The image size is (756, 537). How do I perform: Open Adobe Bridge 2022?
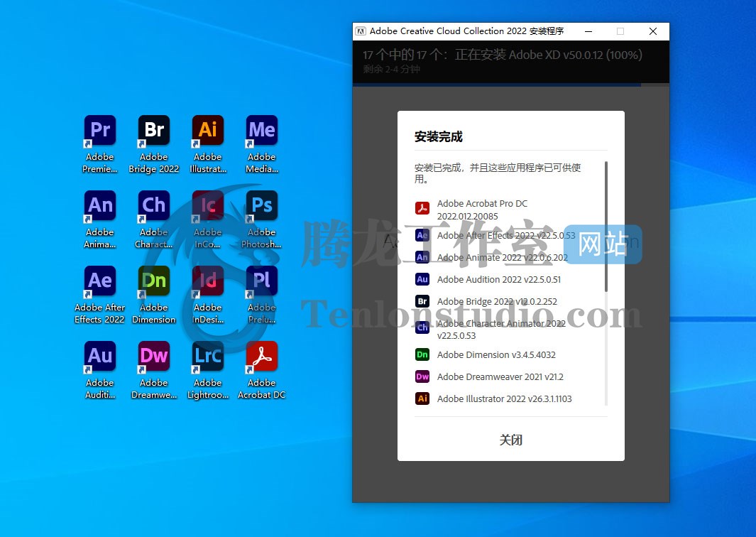click(x=153, y=130)
